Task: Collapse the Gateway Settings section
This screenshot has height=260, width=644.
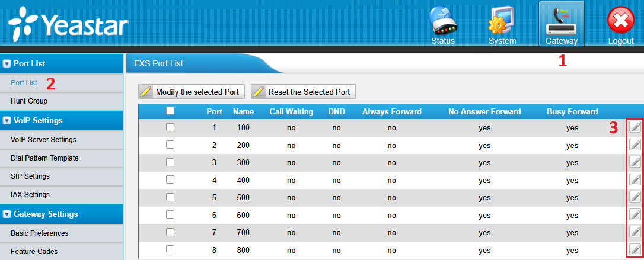Action: pyautogui.click(x=7, y=214)
